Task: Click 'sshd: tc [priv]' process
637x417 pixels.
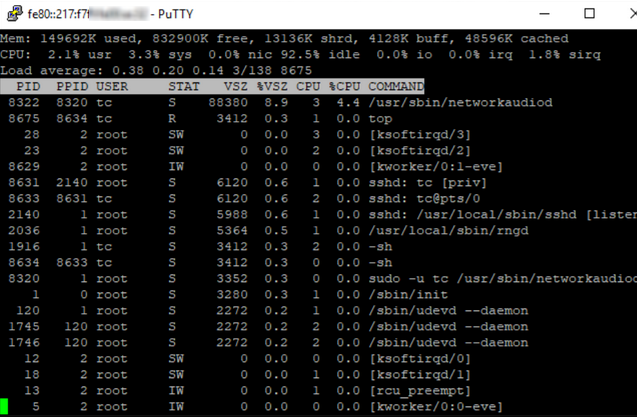Action: pyautogui.click(x=427, y=182)
